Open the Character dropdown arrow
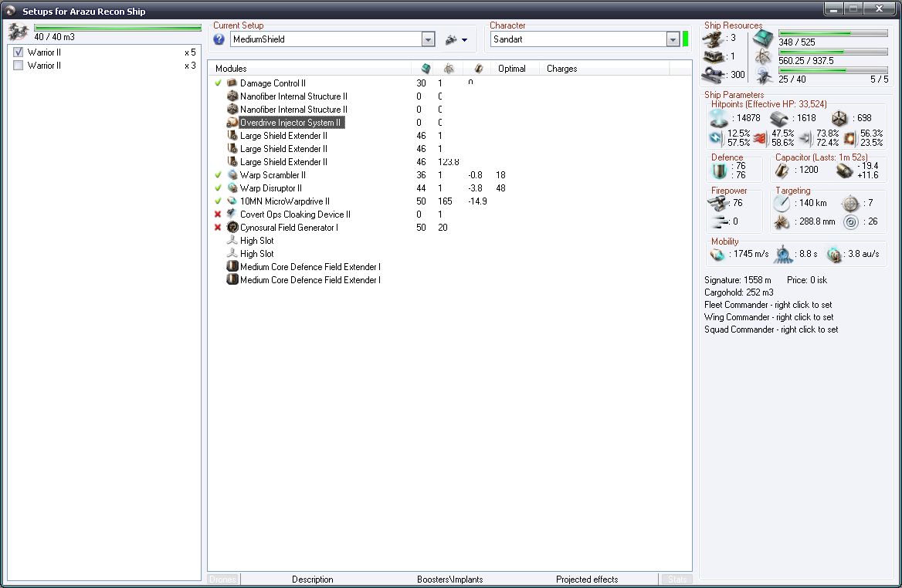The height and width of the screenshot is (588, 902). click(x=673, y=39)
